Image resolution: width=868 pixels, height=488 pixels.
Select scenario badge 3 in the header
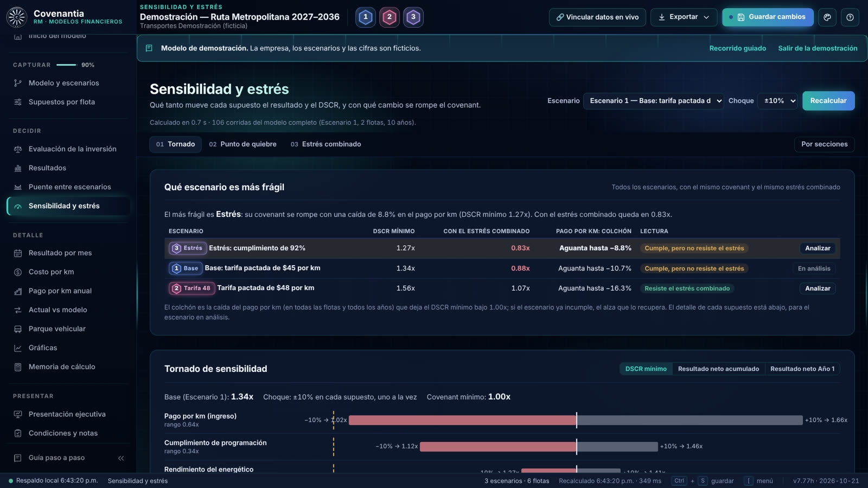click(413, 17)
